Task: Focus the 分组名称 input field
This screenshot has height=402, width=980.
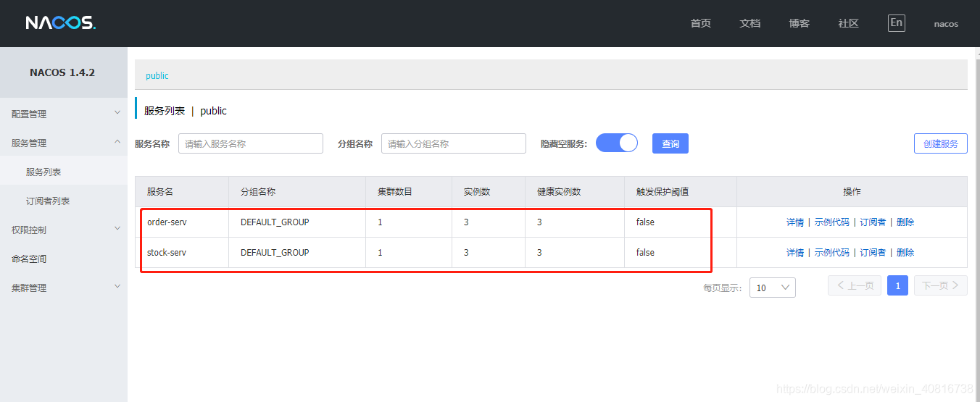Action: click(453, 143)
